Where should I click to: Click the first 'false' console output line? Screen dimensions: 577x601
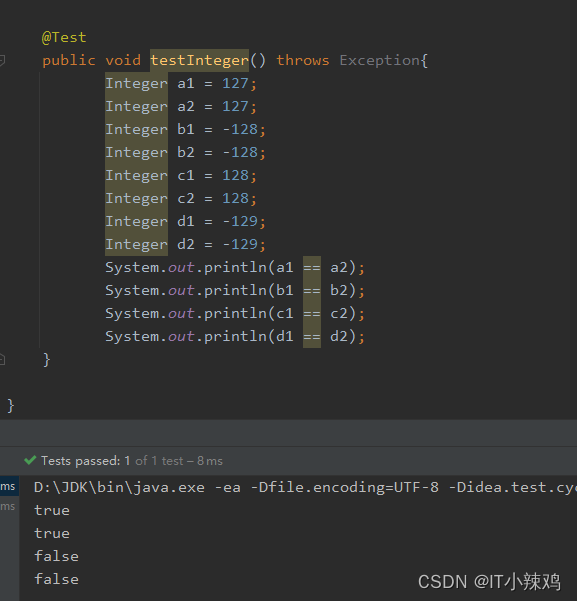[x=56, y=557]
